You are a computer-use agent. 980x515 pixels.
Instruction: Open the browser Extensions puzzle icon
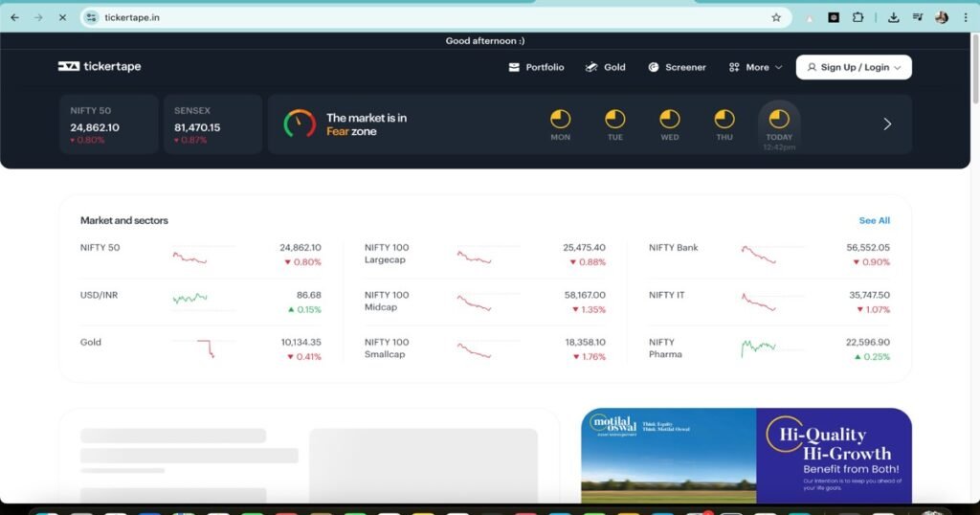tap(858, 17)
